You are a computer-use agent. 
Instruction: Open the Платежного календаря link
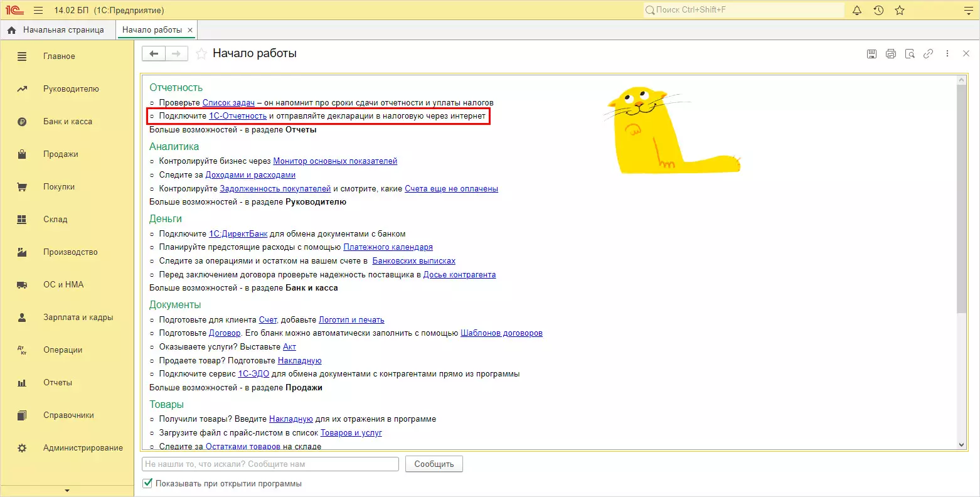click(x=388, y=247)
